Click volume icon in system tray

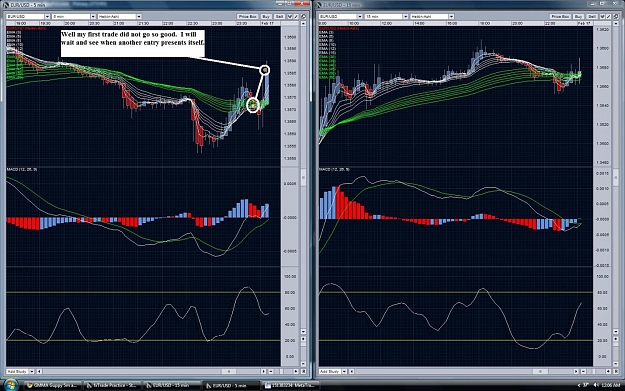(596, 385)
